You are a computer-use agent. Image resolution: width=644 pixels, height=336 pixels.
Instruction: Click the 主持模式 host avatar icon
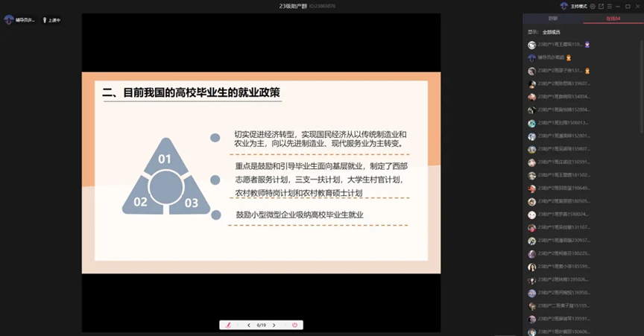point(563,6)
